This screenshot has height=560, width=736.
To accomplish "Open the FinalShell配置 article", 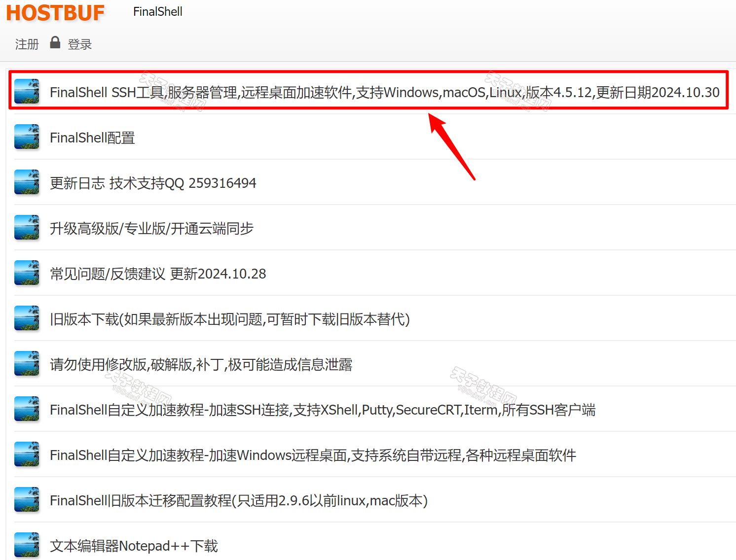I will pyautogui.click(x=92, y=138).
